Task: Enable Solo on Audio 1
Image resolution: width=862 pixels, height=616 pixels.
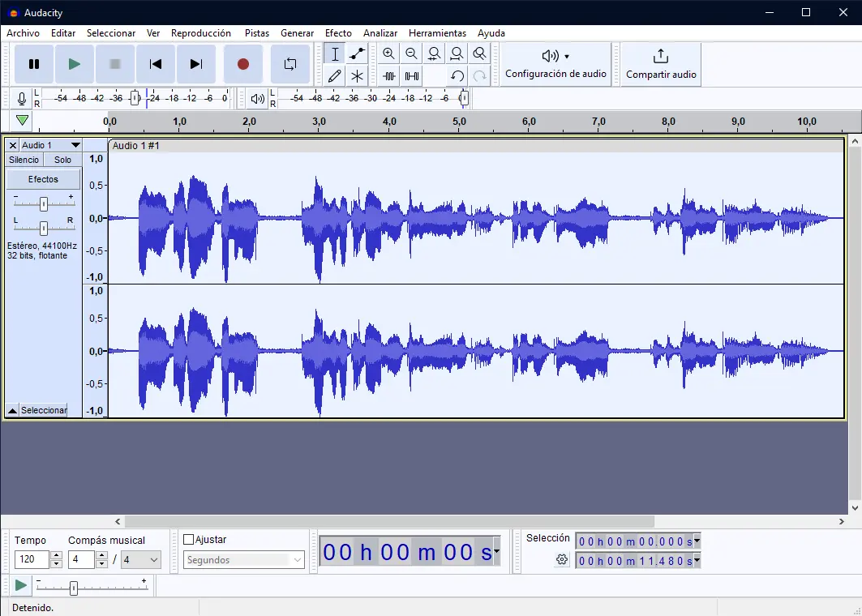Action: tap(62, 160)
